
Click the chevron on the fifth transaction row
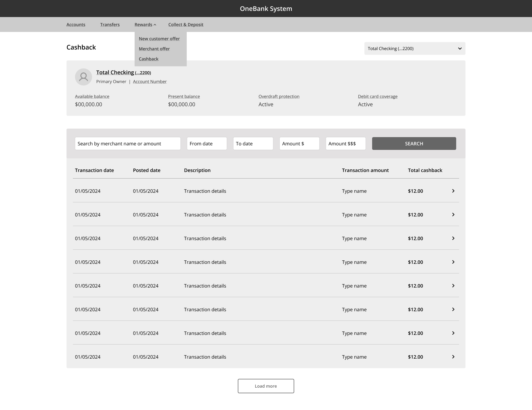[x=453, y=286]
